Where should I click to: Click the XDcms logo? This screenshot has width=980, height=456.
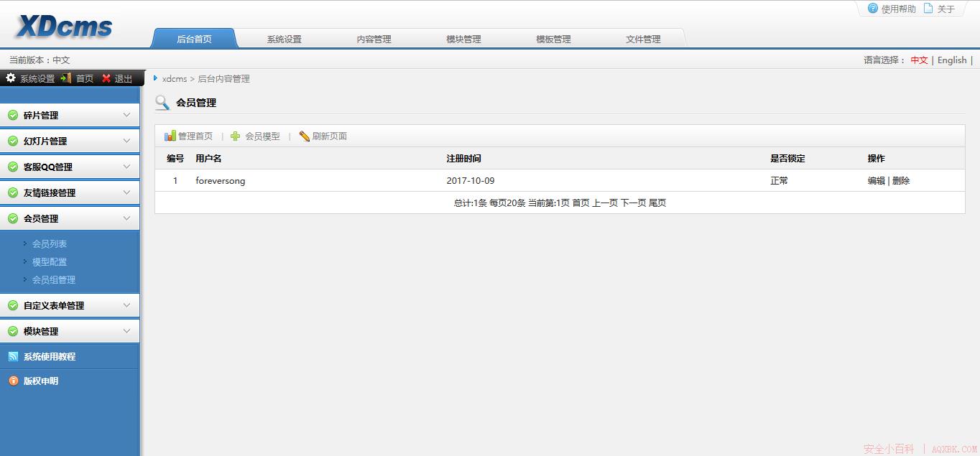(62, 25)
